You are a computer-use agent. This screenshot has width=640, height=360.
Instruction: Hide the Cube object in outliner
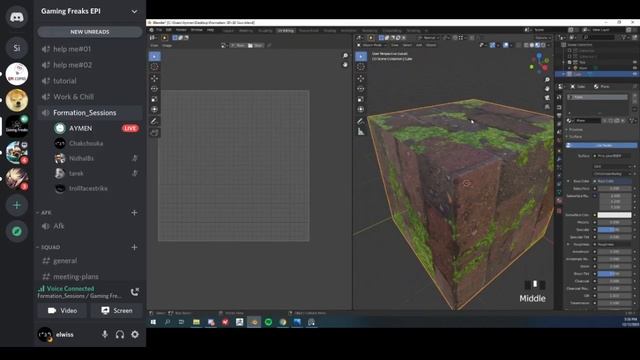635,74
